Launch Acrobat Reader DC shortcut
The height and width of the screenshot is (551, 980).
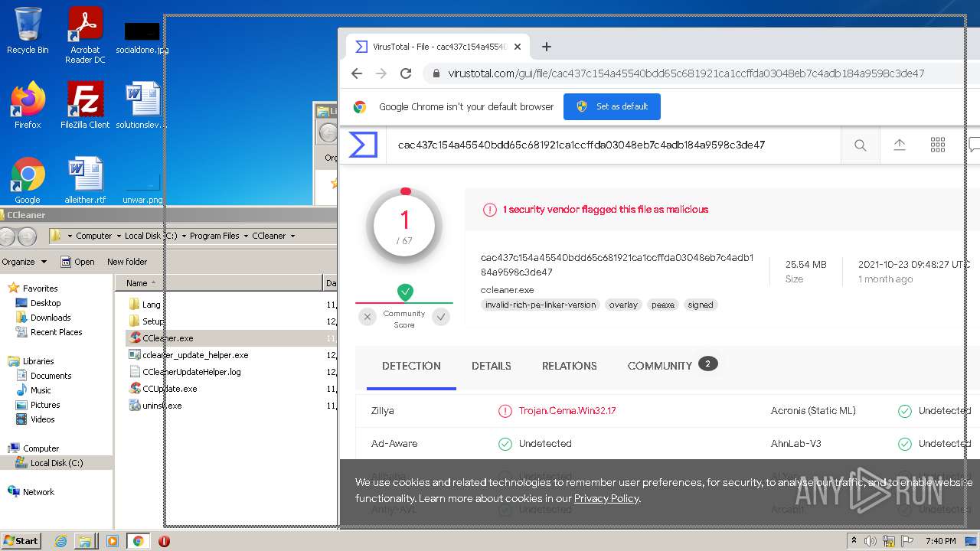click(85, 35)
